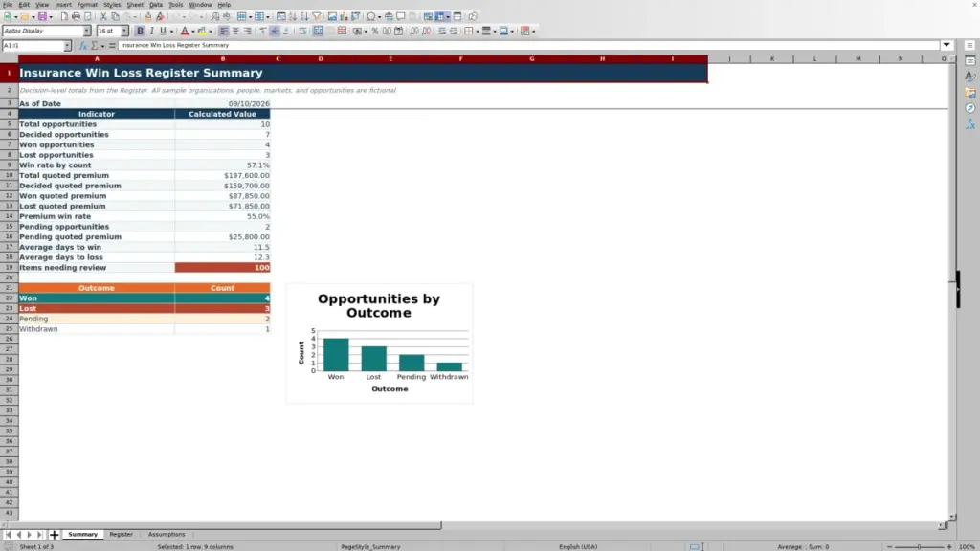
Task: Open the sidebar Gallery panel icon
Action: (x=970, y=93)
